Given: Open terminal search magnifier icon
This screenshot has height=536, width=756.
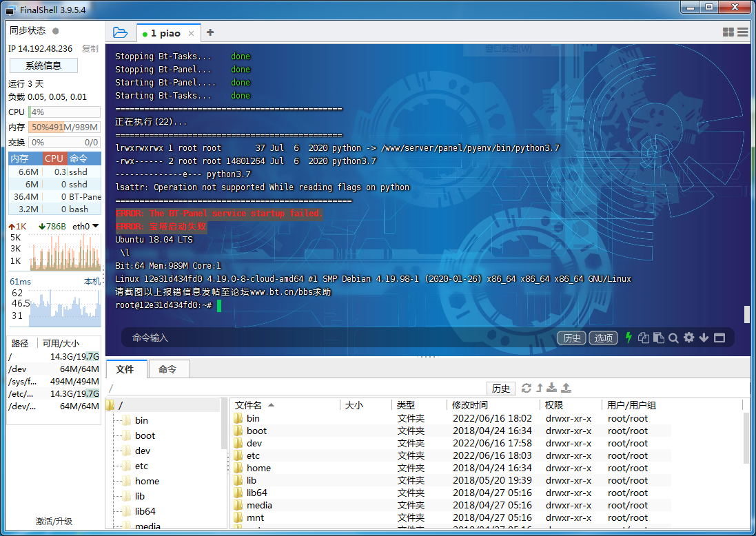Looking at the screenshot, I should click(673, 338).
